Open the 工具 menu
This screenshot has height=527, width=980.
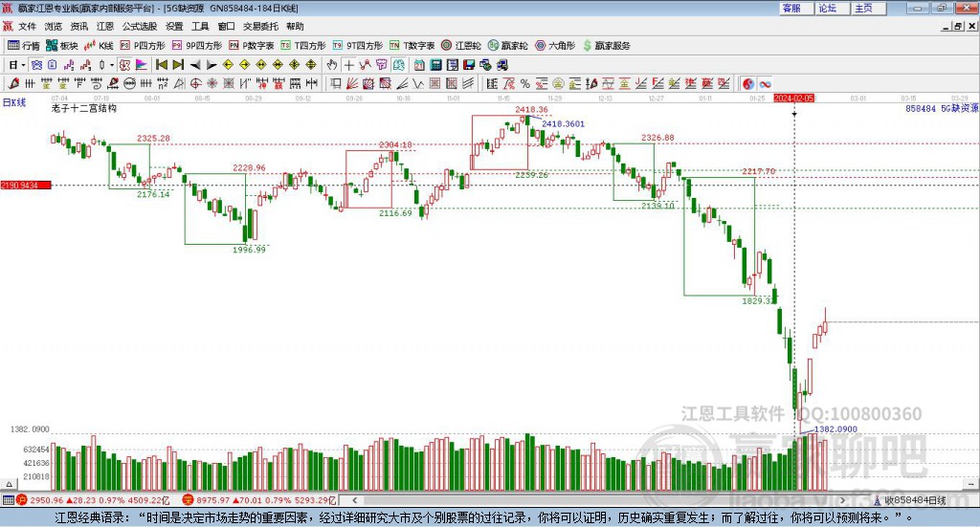(200, 26)
